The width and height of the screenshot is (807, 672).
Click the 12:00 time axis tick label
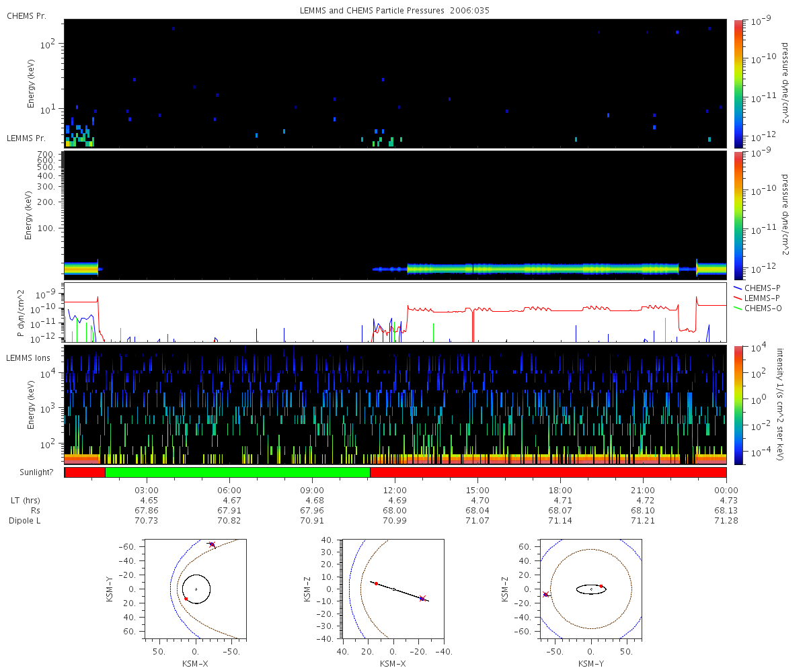(395, 490)
